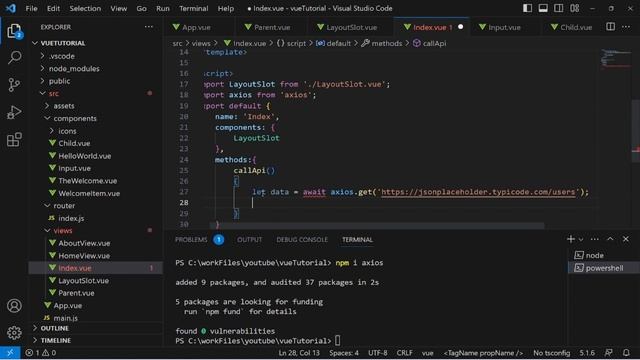Click Spaces: 4 indentation setting

[344, 353]
